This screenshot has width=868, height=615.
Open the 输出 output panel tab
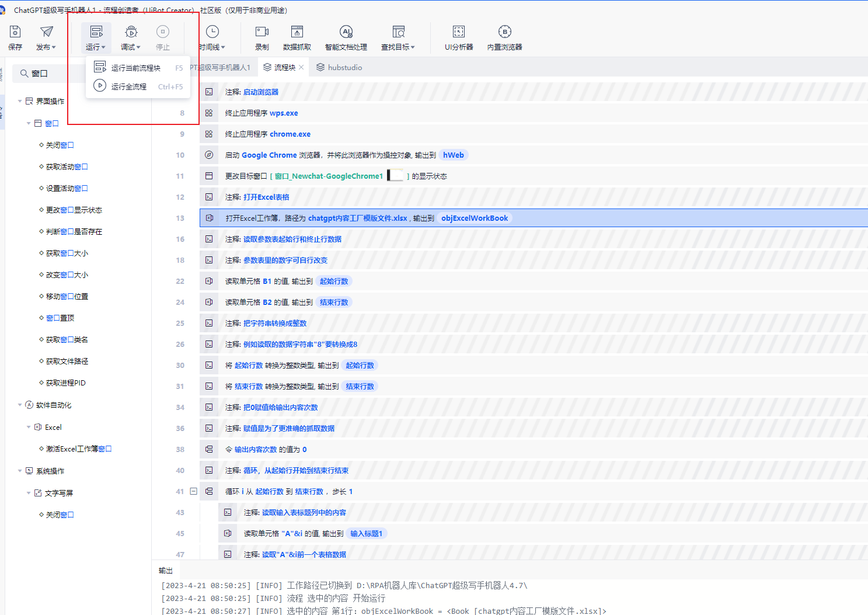[166, 571]
